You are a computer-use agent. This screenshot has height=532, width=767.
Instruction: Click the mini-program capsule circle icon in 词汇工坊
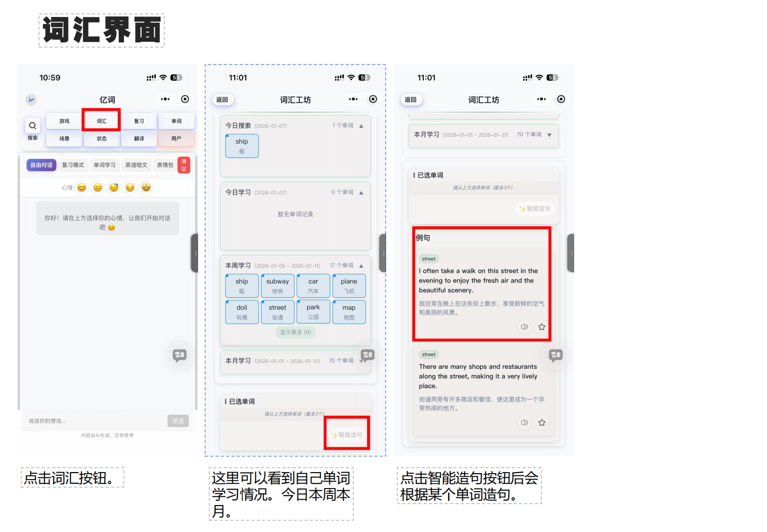(x=373, y=99)
